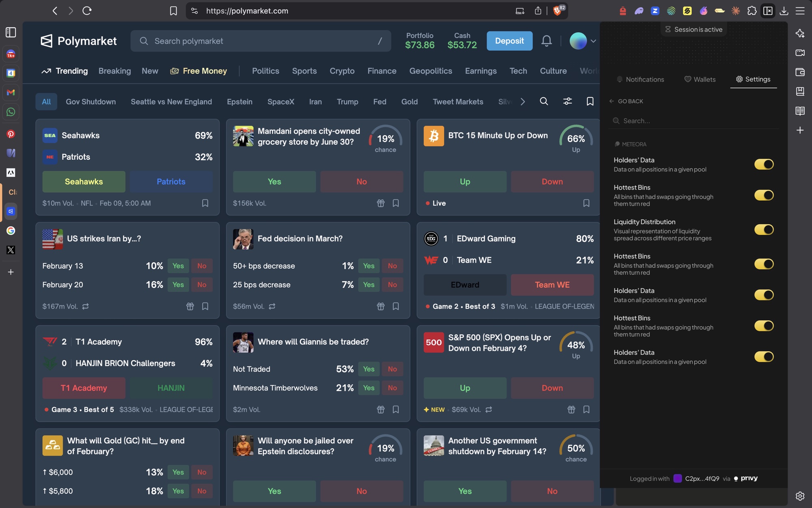Open the Notifications tab in the side panel
Image resolution: width=812 pixels, height=508 pixels.
click(x=640, y=79)
